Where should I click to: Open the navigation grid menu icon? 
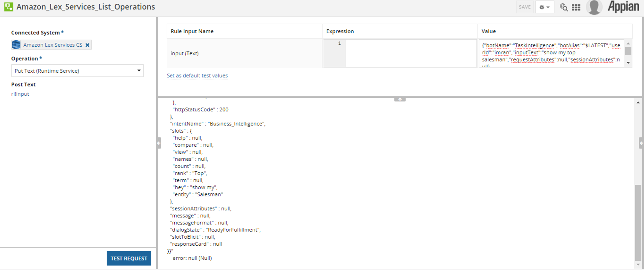(576, 8)
